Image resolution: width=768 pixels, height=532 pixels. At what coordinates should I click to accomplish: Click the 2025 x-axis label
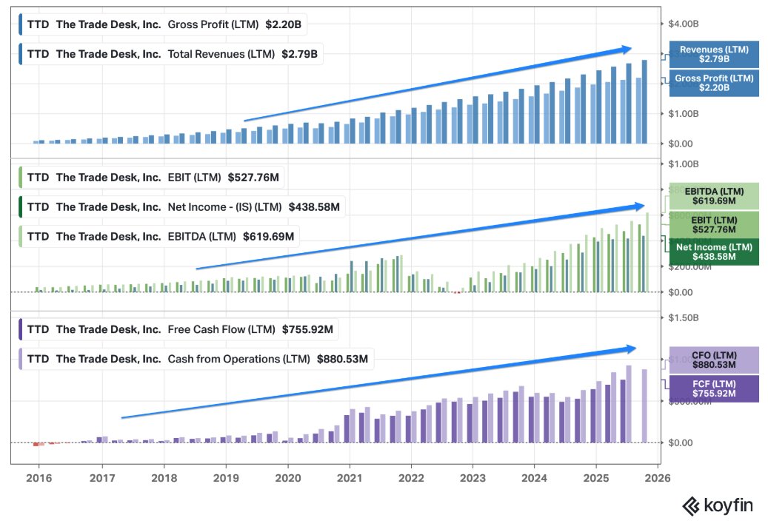pos(596,478)
